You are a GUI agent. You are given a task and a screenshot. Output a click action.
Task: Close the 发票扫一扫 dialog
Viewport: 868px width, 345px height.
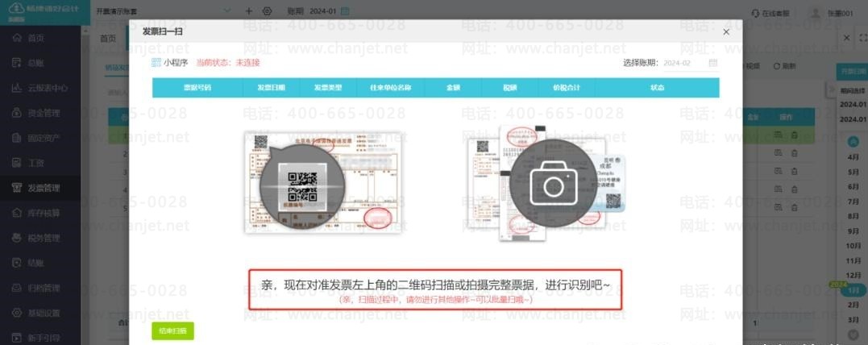[726, 32]
